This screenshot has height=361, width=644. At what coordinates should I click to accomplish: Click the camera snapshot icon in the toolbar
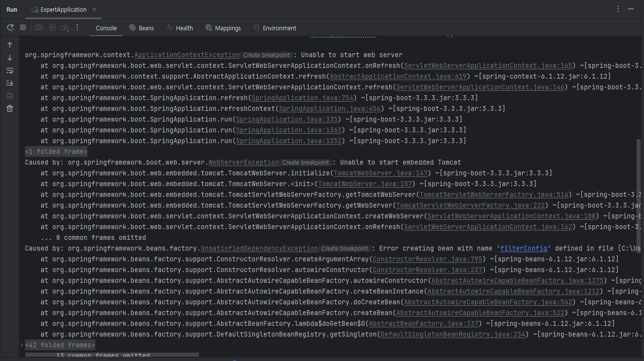(39, 28)
